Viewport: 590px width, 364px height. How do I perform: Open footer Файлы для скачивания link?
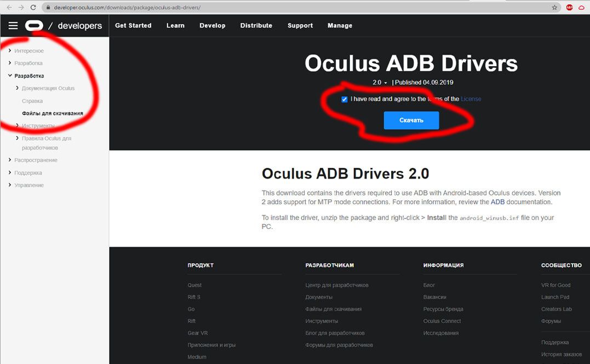[334, 309]
